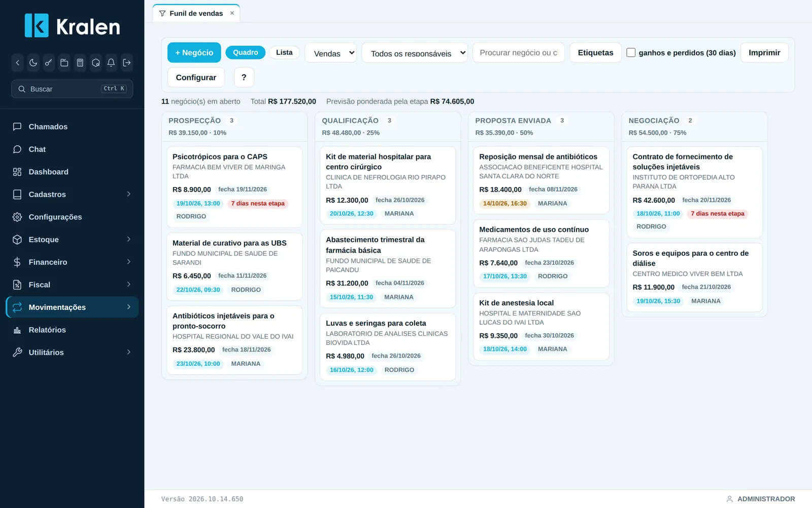The image size is (812, 508).
Task: Click the PROSPECÇÃO column header
Action: (234, 126)
